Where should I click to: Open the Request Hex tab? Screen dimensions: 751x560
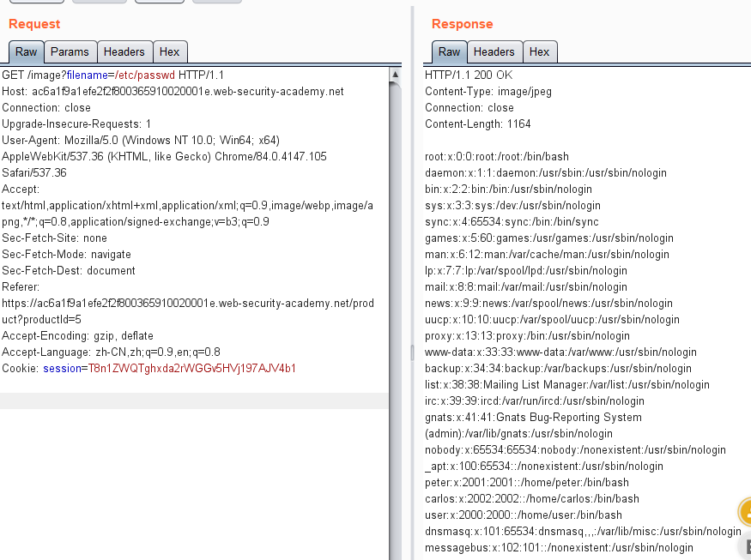tap(170, 51)
